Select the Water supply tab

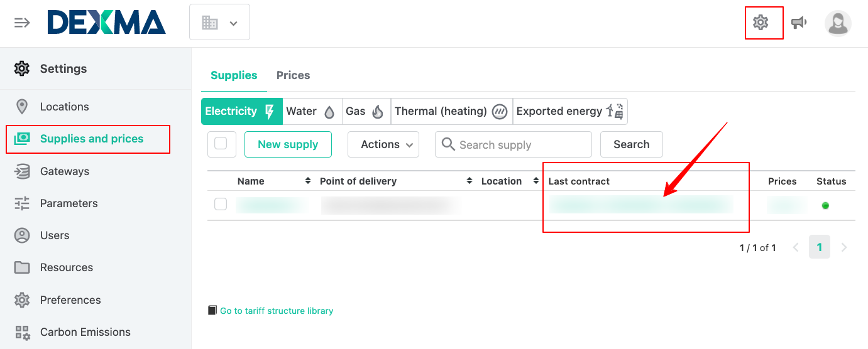pos(312,112)
